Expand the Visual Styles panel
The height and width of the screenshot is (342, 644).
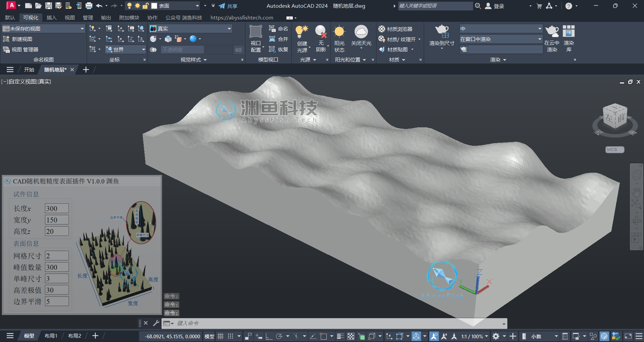(x=194, y=60)
